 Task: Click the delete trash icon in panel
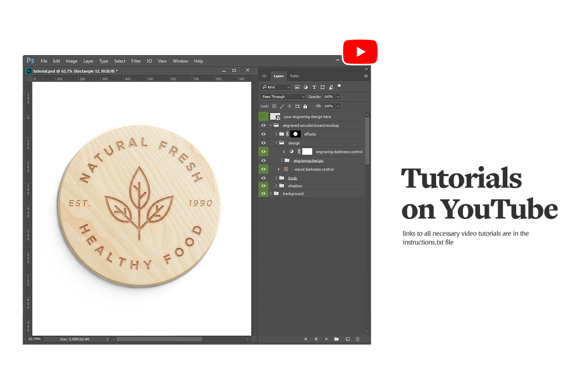tap(358, 339)
